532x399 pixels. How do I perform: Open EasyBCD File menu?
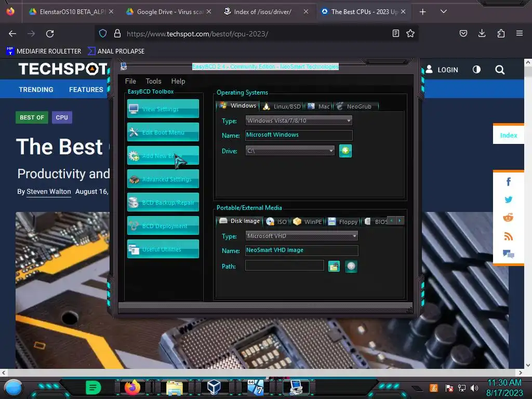130,81
